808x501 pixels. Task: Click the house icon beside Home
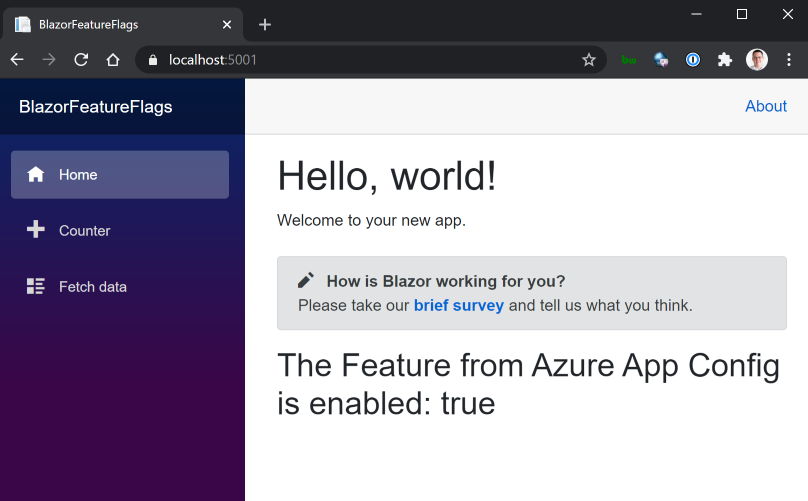pos(36,174)
